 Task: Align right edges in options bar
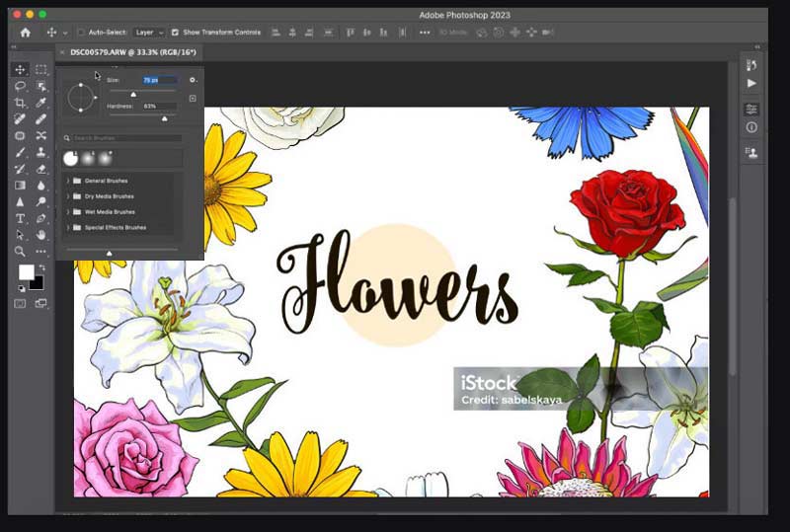click(x=309, y=33)
